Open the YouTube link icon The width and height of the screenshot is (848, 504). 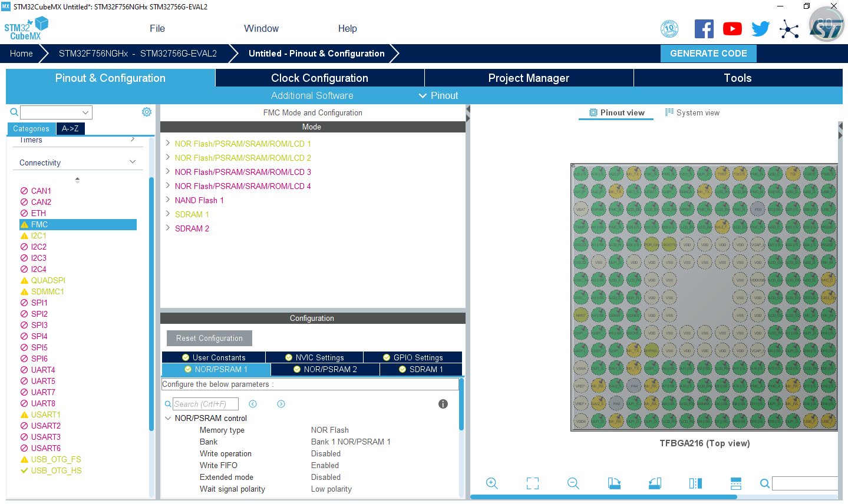tap(732, 29)
